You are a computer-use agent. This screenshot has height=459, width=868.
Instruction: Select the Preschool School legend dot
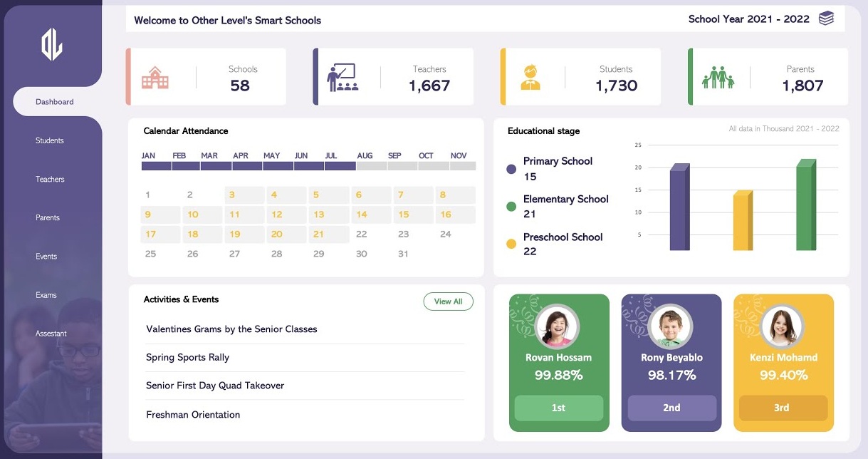coord(511,243)
